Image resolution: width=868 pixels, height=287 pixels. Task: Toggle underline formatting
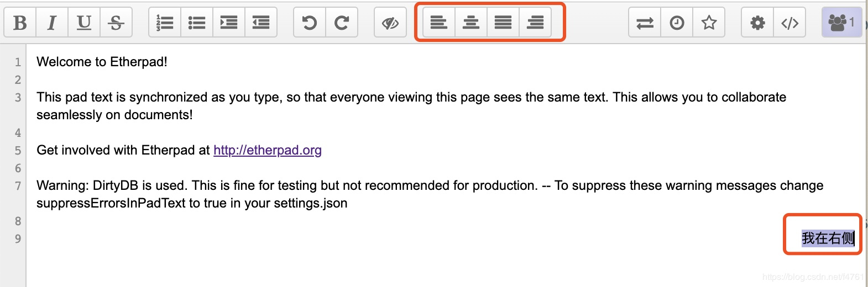[x=84, y=23]
